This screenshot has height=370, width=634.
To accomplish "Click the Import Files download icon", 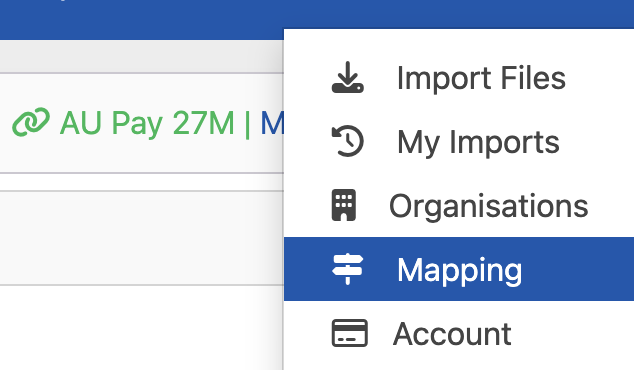I will 348,78.
